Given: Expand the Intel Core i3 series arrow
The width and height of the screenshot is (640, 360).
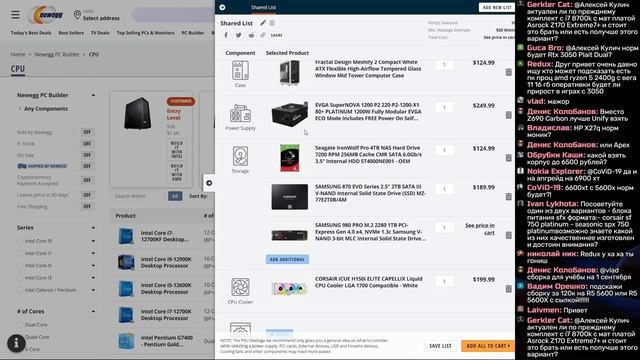Looking at the screenshot, I should click(x=93, y=278).
